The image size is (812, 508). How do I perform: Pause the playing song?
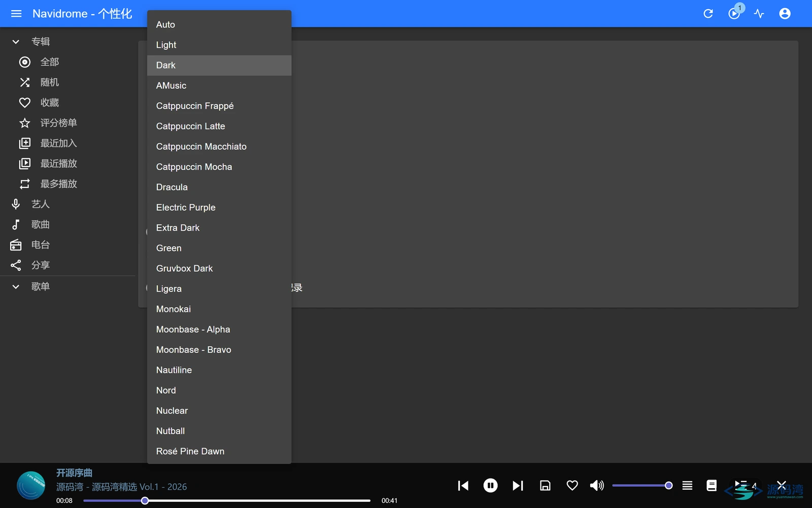click(490, 486)
